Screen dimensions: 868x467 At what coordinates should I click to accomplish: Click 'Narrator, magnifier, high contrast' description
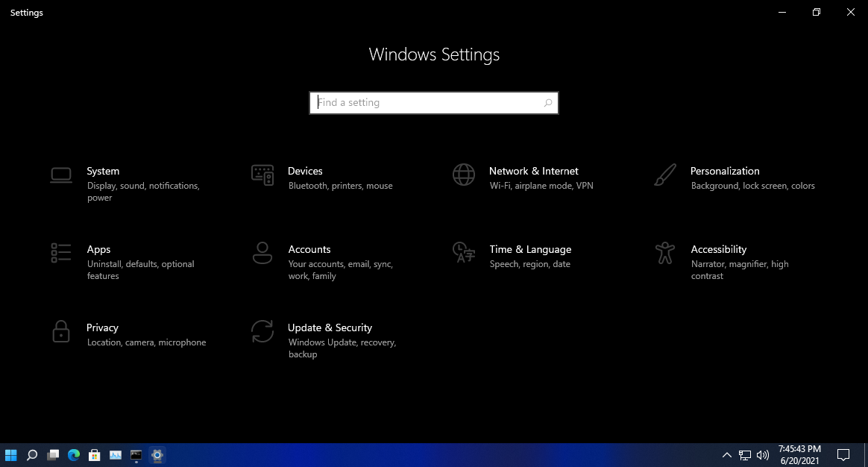coord(740,270)
